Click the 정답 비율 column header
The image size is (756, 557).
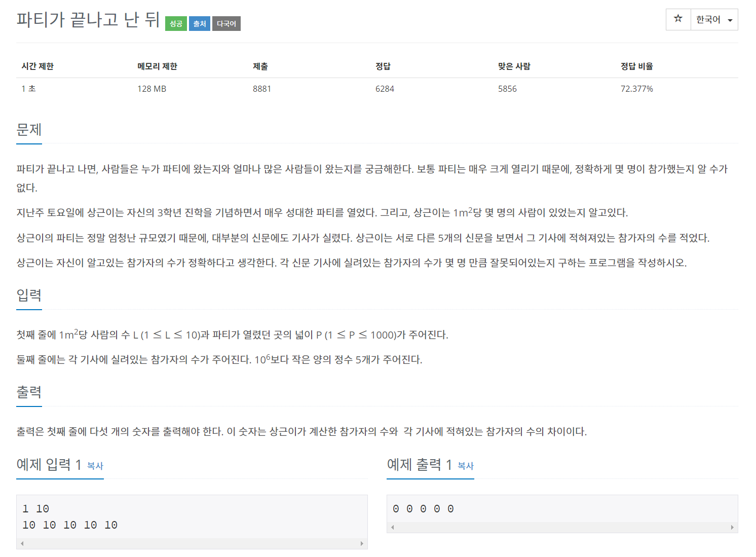pos(637,66)
